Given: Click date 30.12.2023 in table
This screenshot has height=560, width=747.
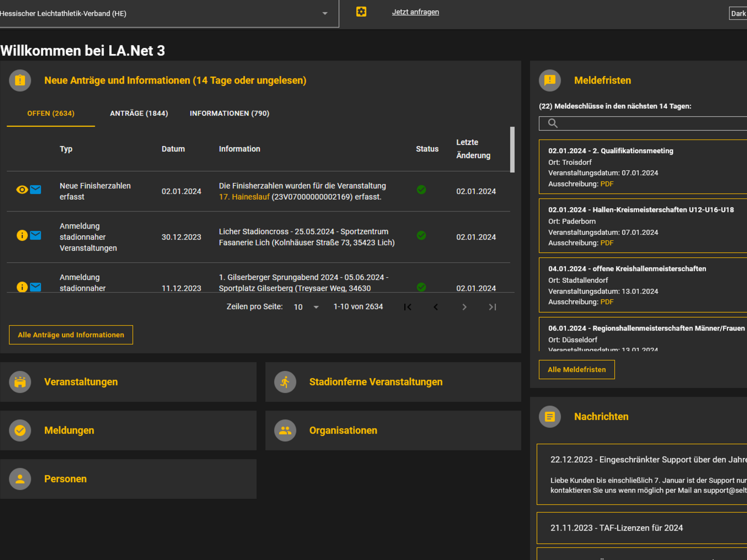Looking at the screenshot, I should (181, 237).
